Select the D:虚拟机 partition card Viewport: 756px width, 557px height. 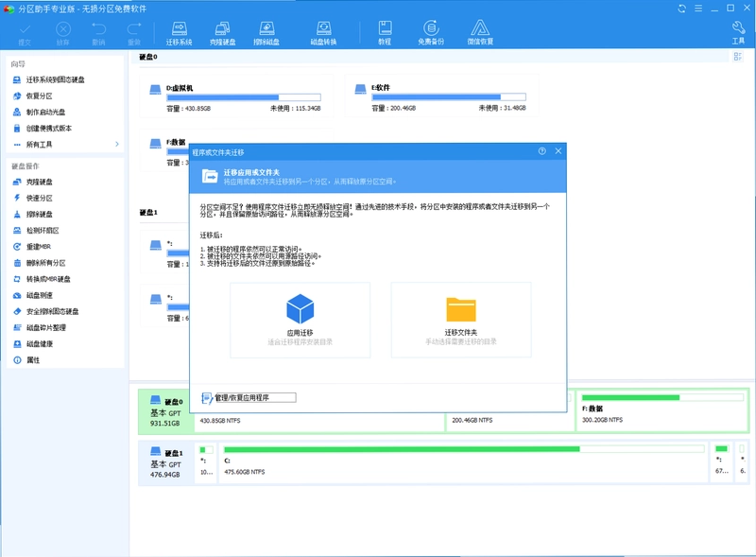click(x=236, y=96)
